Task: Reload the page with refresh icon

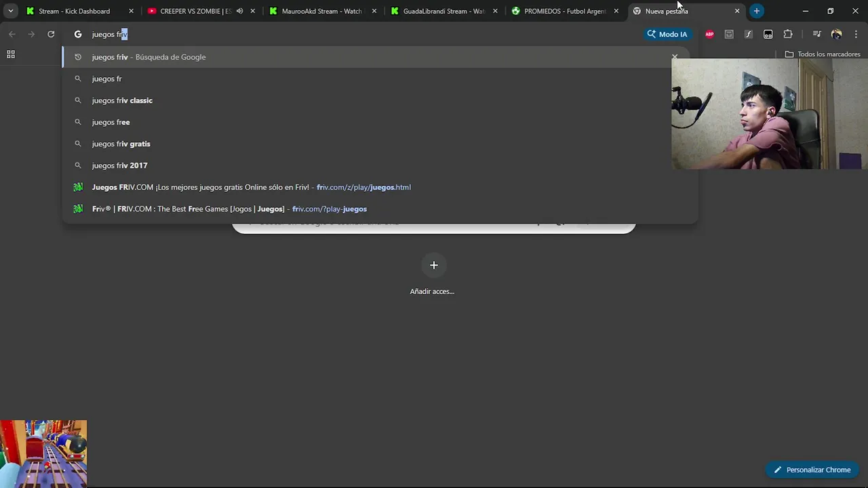Action: pyautogui.click(x=51, y=34)
